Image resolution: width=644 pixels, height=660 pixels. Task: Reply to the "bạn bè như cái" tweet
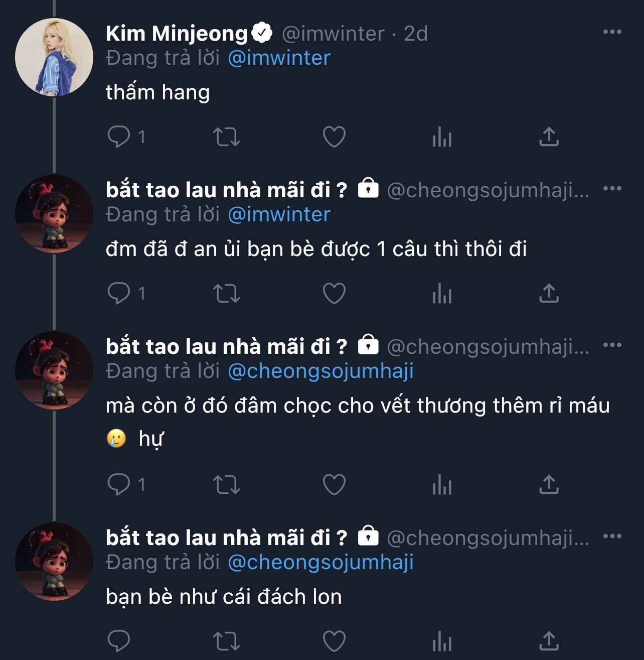click(x=119, y=641)
